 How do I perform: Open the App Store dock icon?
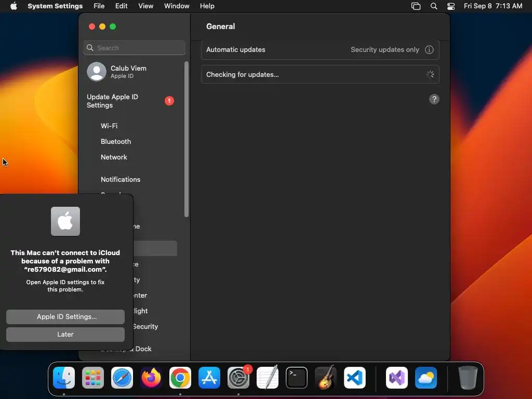[x=209, y=378]
